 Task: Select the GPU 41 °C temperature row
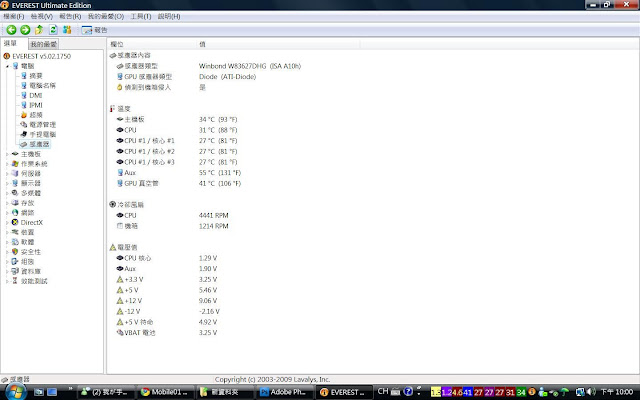[x=179, y=184]
